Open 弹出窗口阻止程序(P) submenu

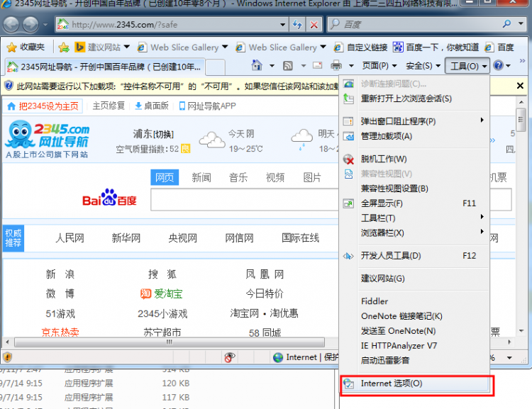pyautogui.click(x=415, y=121)
